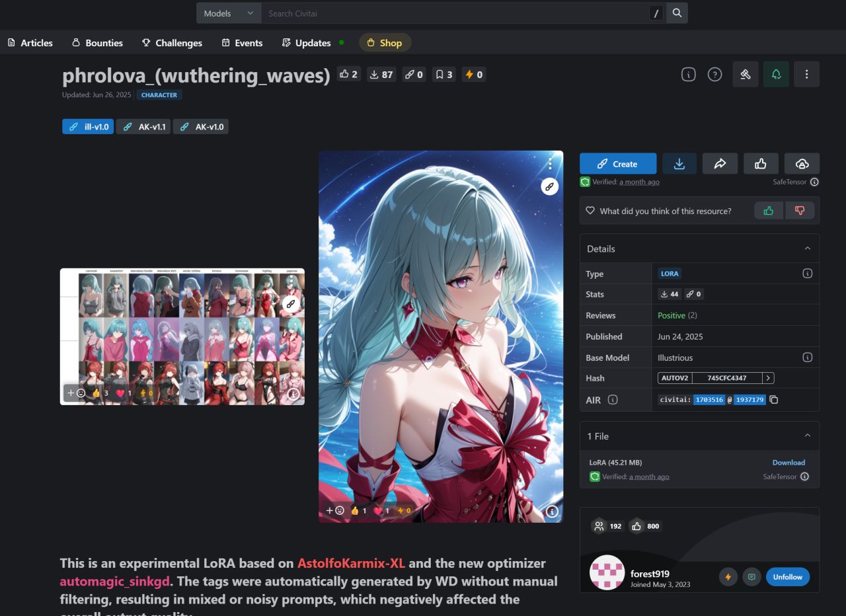Open the automagic_sinkgd link

pos(114,582)
